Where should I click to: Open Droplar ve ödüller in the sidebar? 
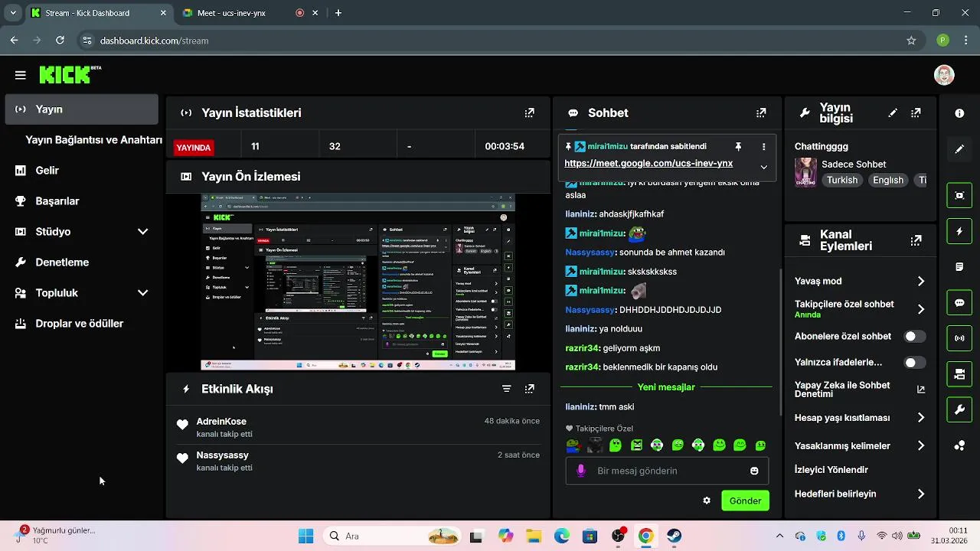coord(81,324)
